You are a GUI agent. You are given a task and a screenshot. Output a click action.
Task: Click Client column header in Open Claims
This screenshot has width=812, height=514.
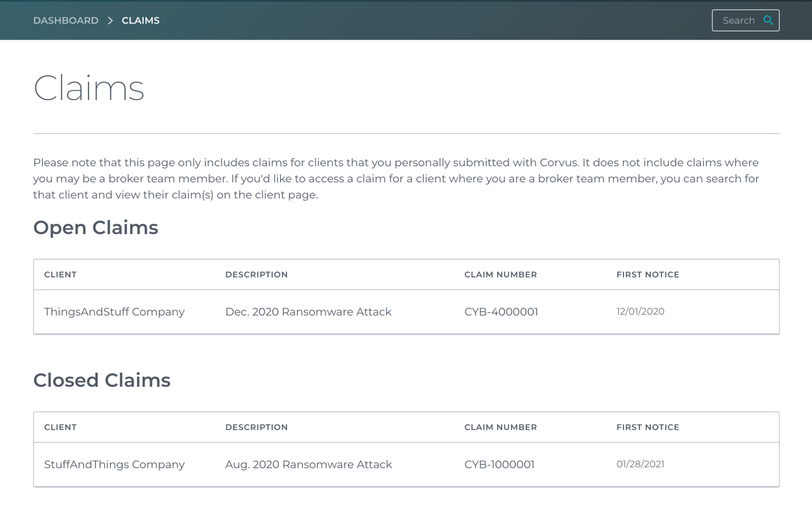click(60, 275)
